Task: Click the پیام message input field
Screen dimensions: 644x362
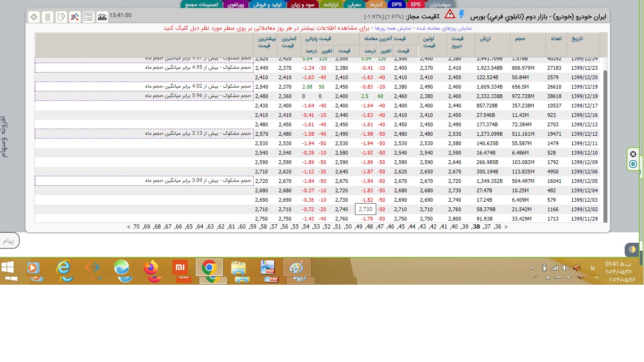Action: click(x=9, y=241)
